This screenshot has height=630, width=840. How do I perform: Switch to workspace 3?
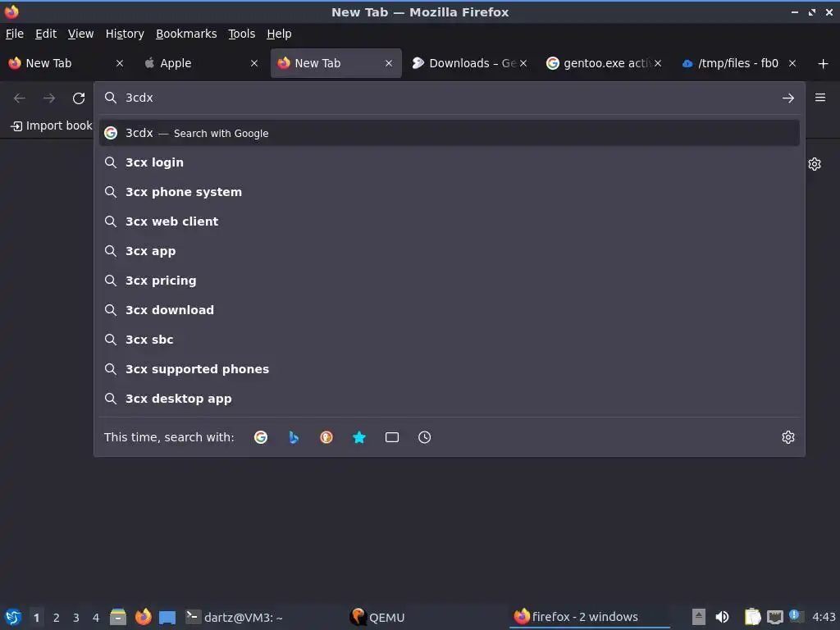[x=76, y=618]
